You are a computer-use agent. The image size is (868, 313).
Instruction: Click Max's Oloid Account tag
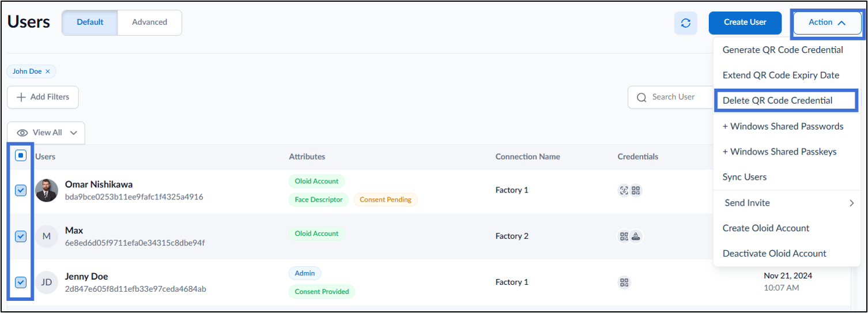[316, 233]
